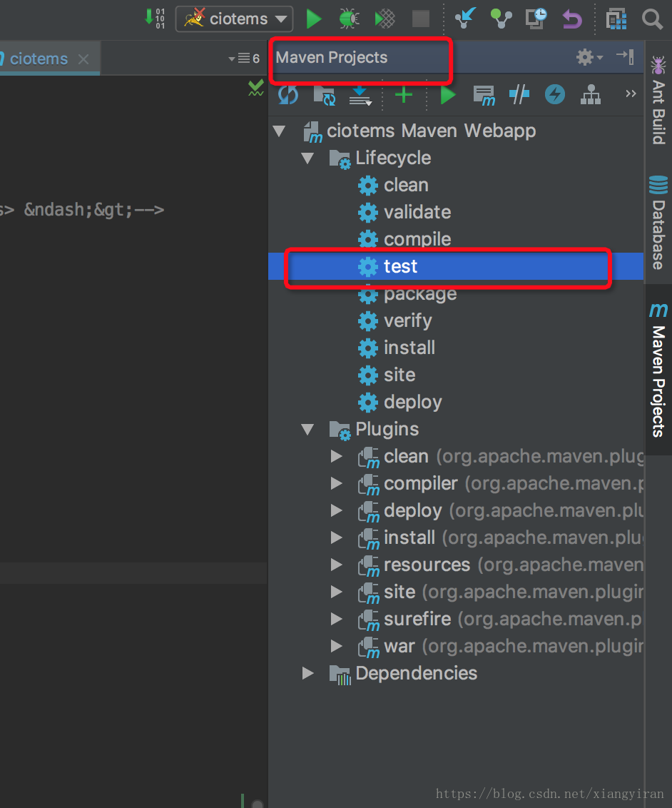Select the ciotems editor tab
672x808 pixels.
pyautogui.click(x=39, y=59)
